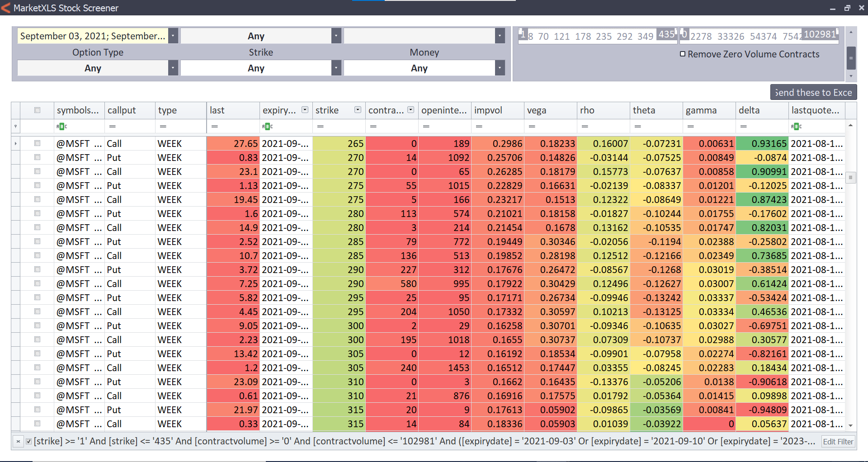This screenshot has width=868, height=462.
Task: Click the Send these to Excel button
Action: (813, 92)
